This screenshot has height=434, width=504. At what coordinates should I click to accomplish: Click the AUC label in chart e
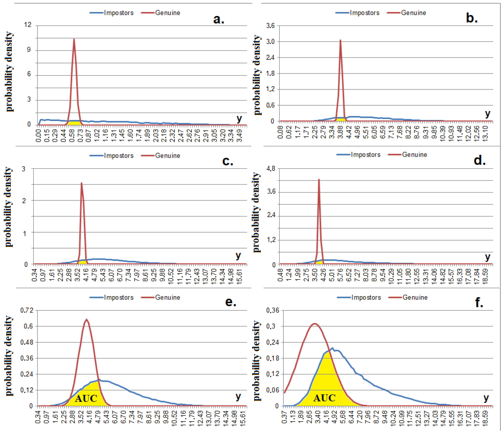pos(86,398)
